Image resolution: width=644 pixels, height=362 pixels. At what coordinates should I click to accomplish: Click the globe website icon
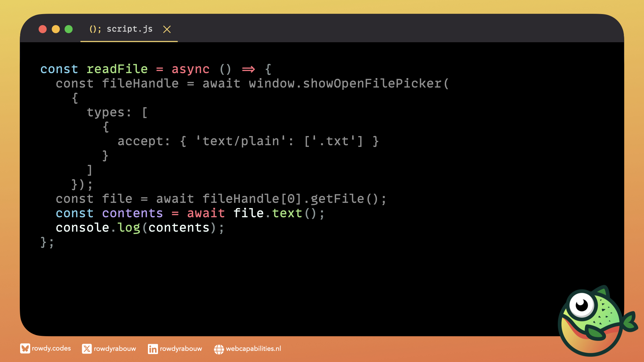(x=219, y=349)
